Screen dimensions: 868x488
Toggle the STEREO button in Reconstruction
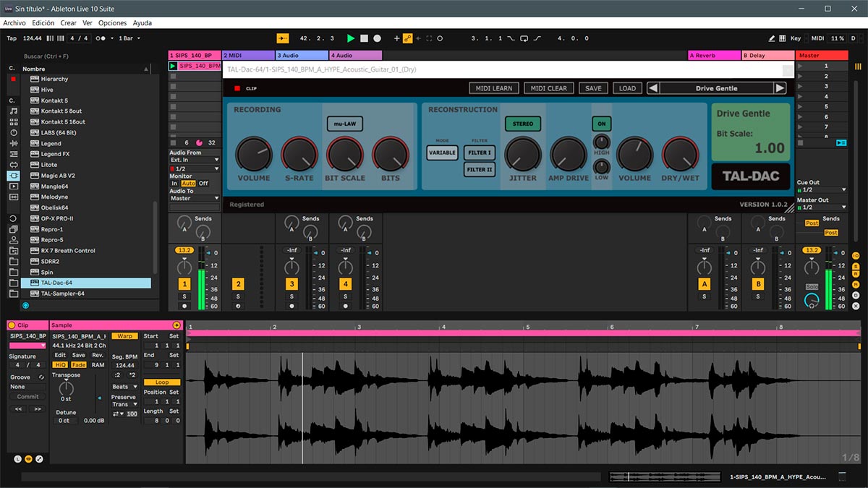coord(522,124)
